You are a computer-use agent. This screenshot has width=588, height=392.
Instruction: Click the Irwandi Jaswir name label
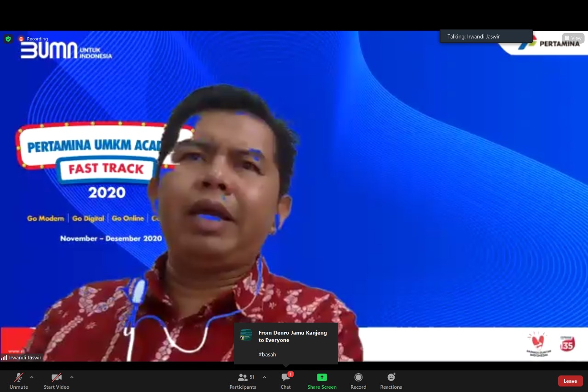click(26, 358)
